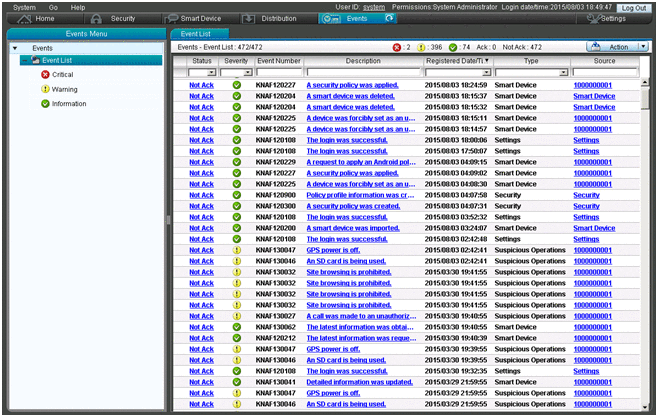Collapse the Events tree node
Image resolution: width=660 pixels, height=419 pixels.
14,48
